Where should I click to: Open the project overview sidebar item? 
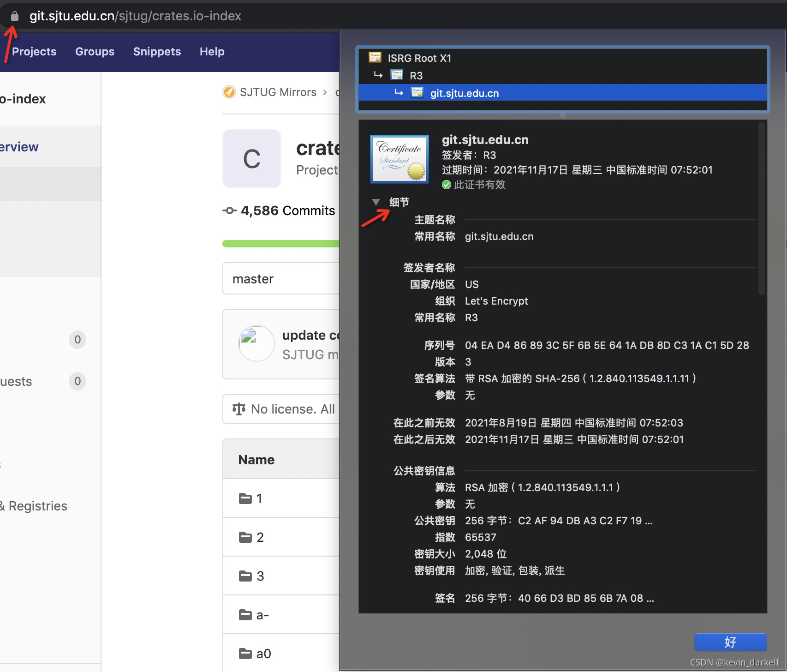50,147
